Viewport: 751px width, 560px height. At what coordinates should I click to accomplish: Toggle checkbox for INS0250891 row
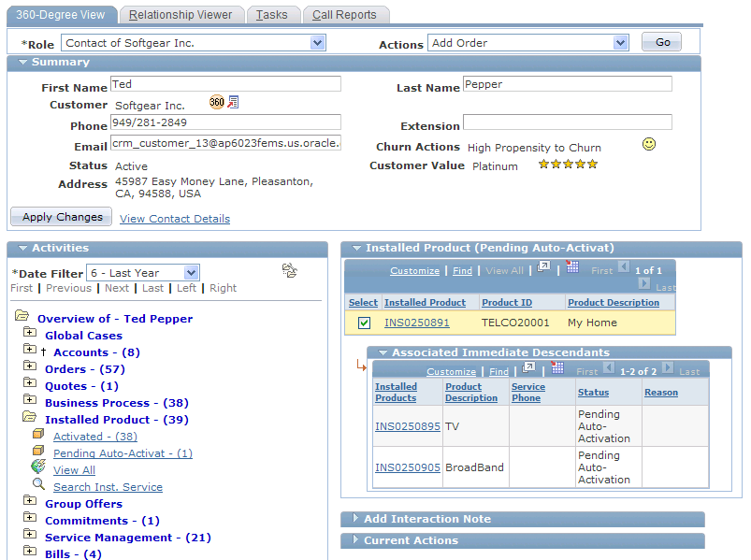click(x=364, y=323)
